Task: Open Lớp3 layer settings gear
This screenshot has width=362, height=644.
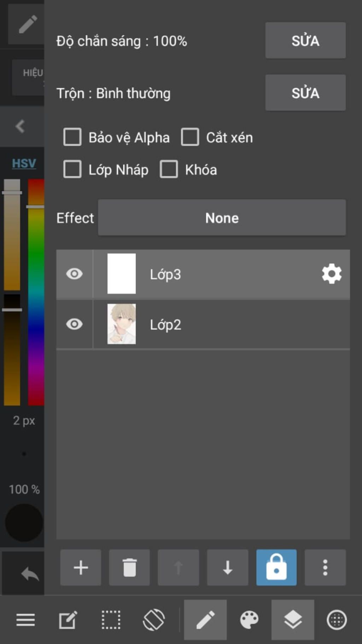Action: point(332,274)
